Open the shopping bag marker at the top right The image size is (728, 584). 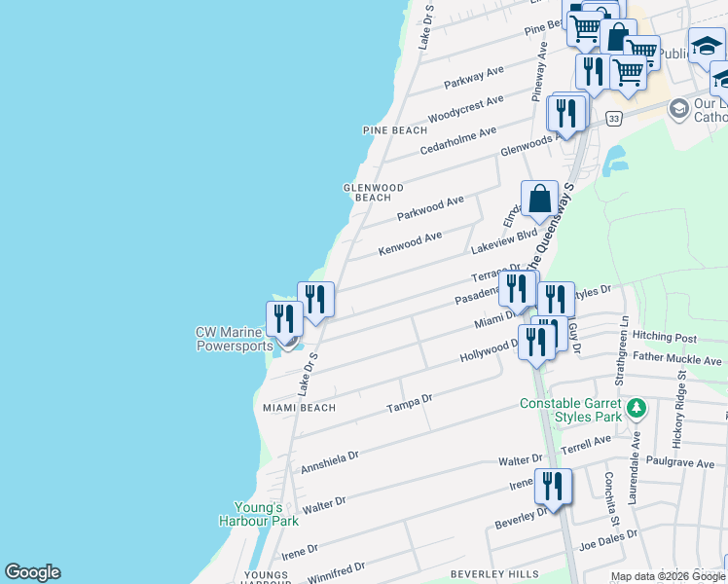pyautogui.click(x=618, y=38)
